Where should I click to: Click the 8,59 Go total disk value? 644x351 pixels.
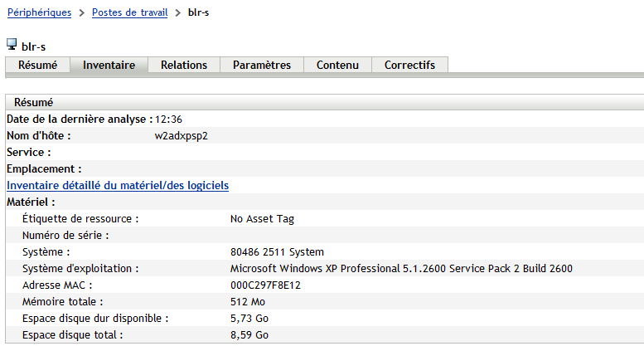249,334
